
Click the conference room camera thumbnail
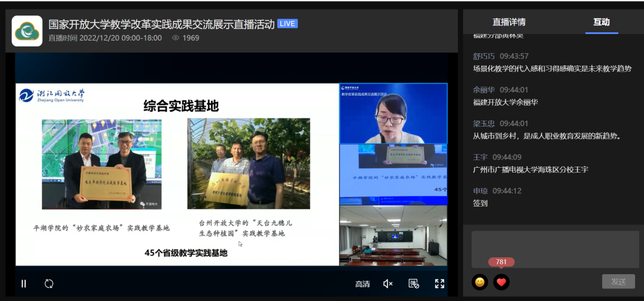(x=393, y=236)
